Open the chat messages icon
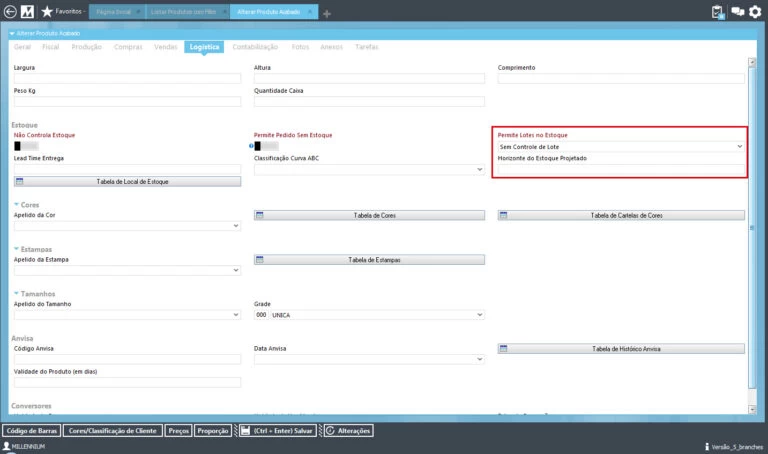768x454 pixels. [738, 12]
